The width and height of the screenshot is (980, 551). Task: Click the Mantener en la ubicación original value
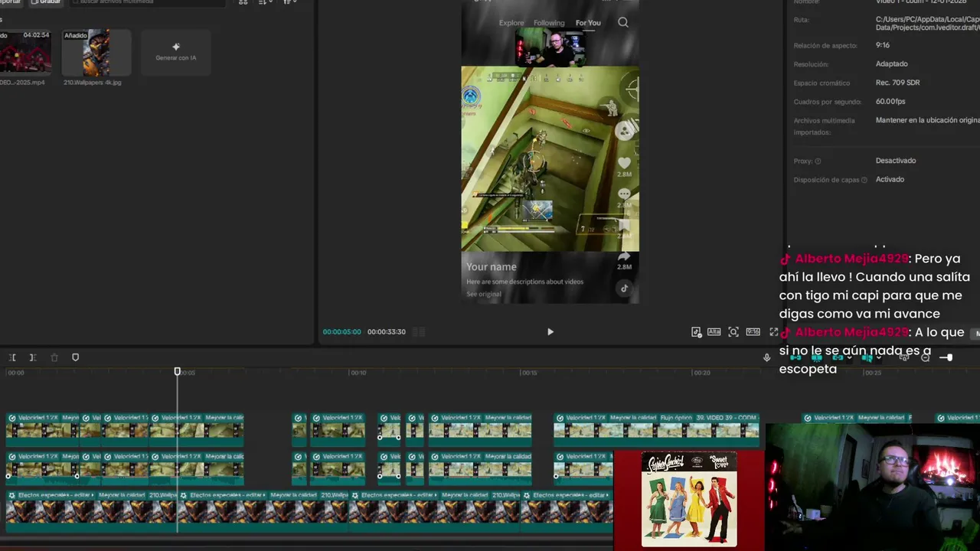tap(928, 120)
